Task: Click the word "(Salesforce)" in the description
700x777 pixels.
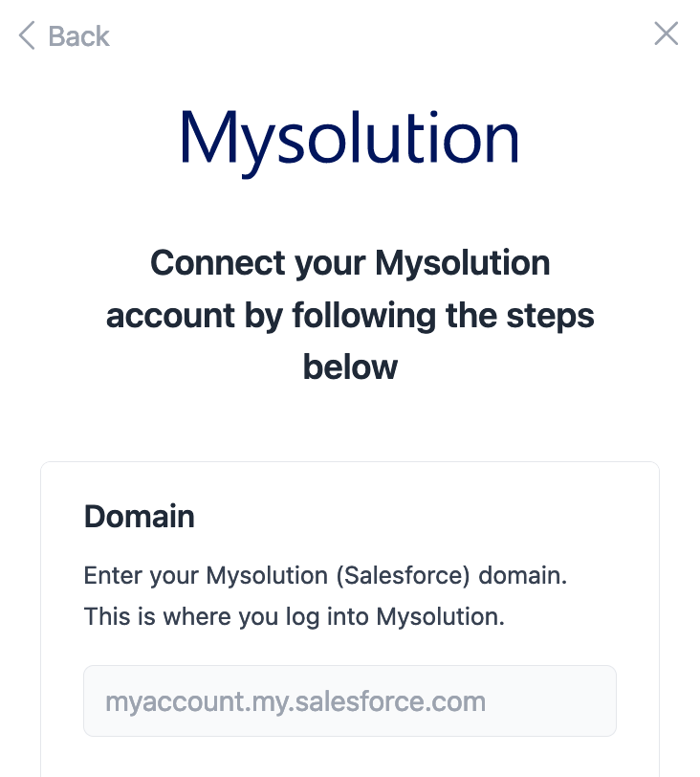Action: 396,576
